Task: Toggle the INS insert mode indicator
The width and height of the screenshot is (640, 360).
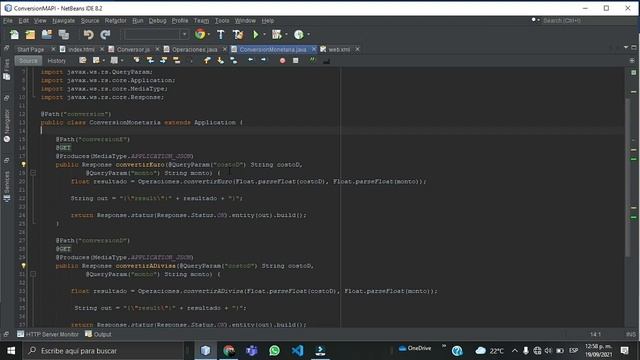Action: click(631, 334)
